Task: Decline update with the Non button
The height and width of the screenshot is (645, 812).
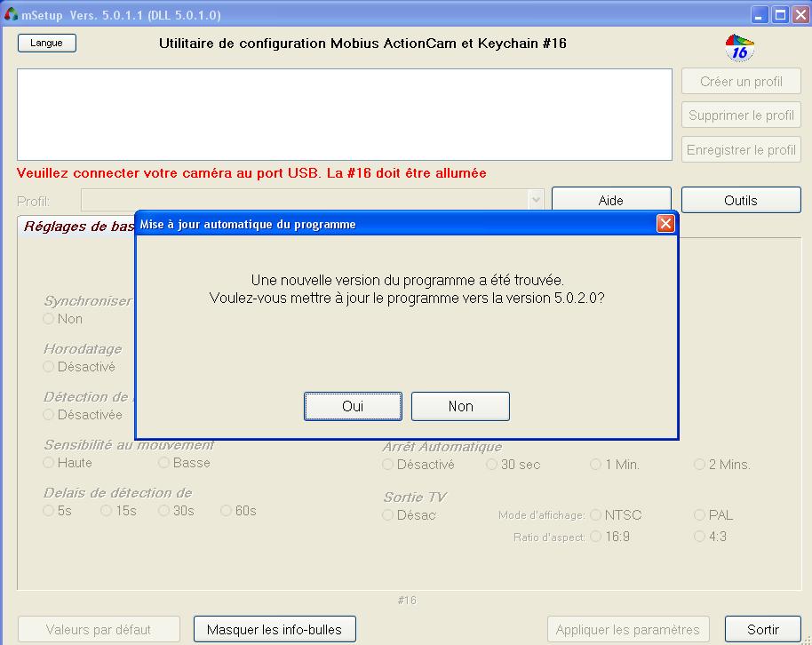Action: point(460,406)
